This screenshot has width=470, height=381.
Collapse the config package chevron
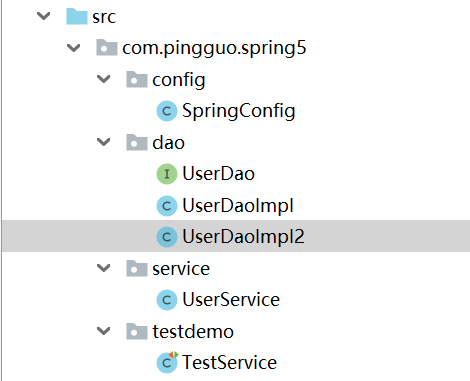pyautogui.click(x=104, y=79)
